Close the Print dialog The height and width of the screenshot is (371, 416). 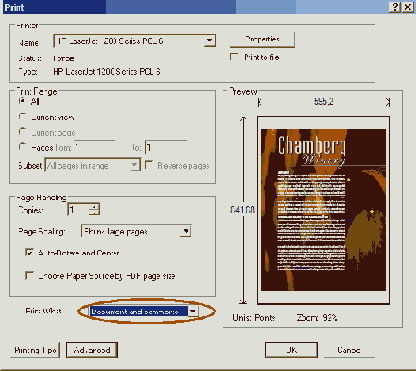pyautogui.click(x=407, y=7)
